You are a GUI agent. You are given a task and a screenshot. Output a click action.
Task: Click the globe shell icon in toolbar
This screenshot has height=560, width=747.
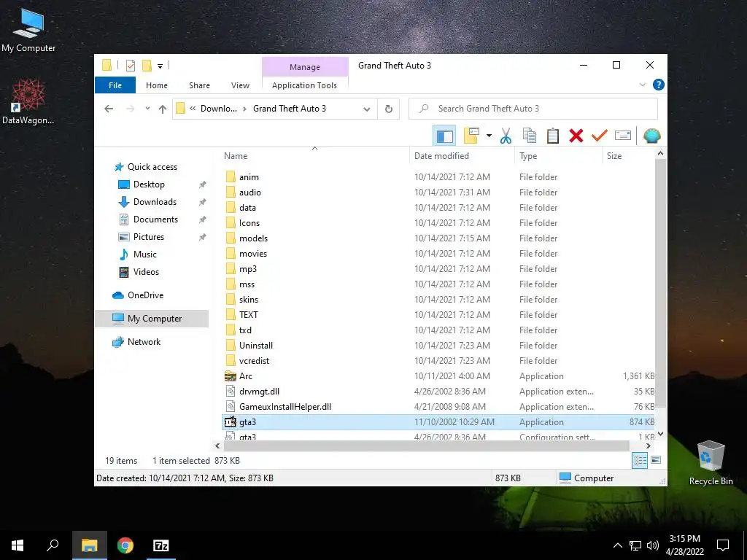click(x=651, y=136)
